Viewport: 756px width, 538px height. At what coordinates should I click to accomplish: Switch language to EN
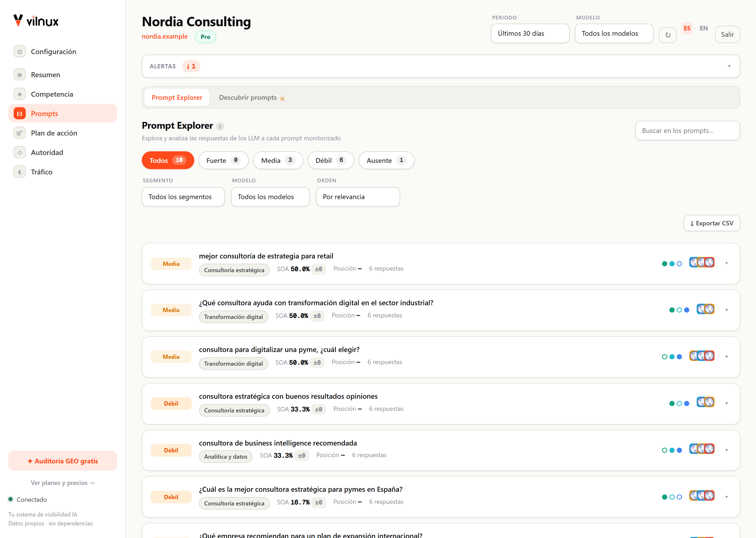[x=704, y=28]
